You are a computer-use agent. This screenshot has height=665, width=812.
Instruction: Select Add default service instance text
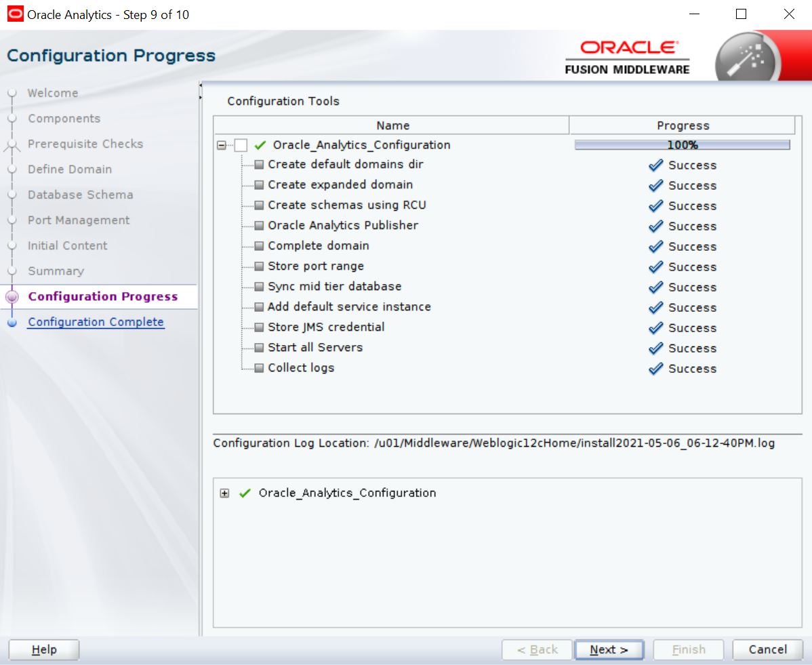(349, 306)
